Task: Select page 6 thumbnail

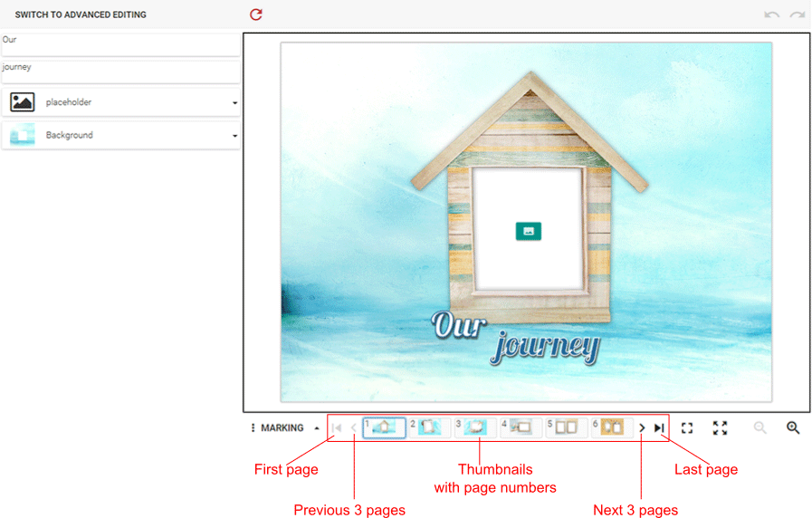Action: click(x=612, y=427)
